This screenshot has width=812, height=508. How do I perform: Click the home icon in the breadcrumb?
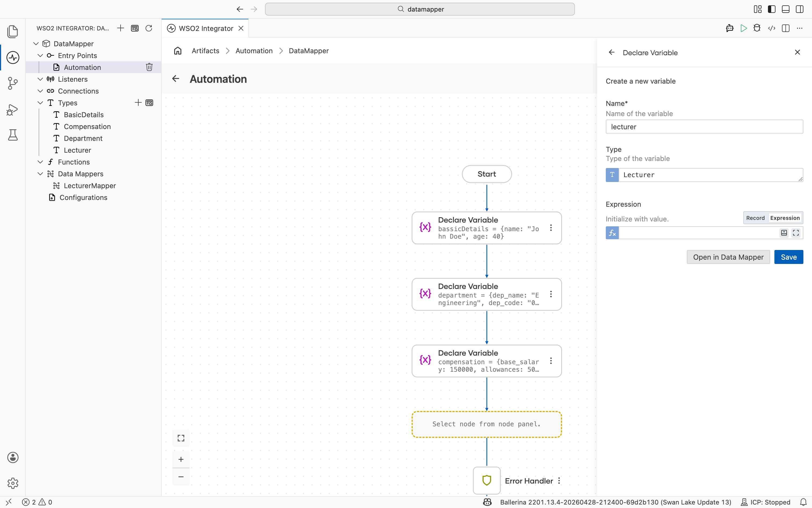pyautogui.click(x=178, y=51)
